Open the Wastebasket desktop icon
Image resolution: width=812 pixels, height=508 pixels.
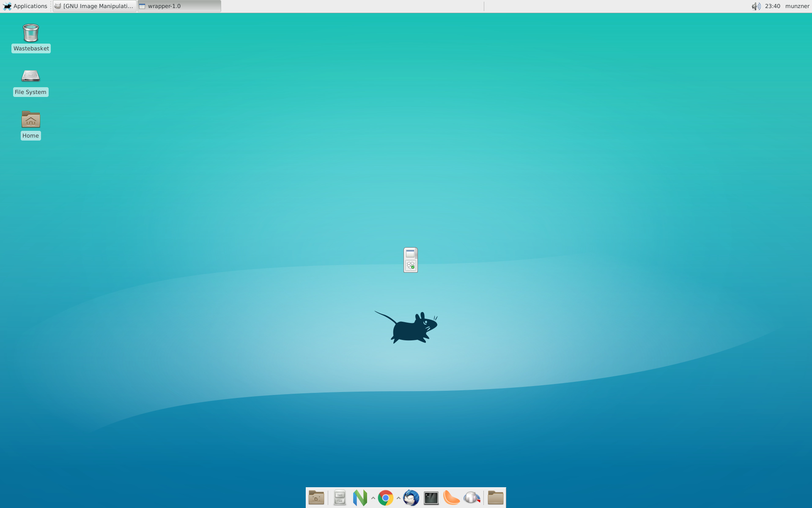click(31, 33)
